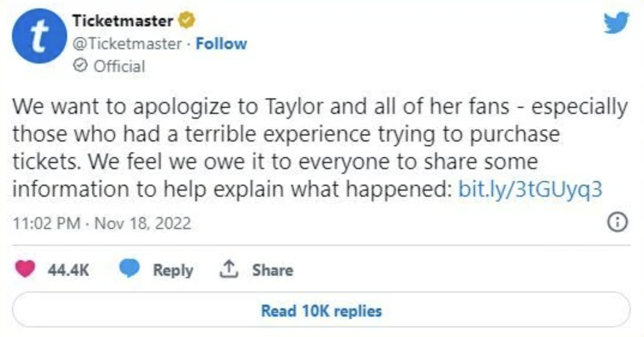Follow the Ticketmaster account
Screen dimensions: 644x337
point(221,44)
